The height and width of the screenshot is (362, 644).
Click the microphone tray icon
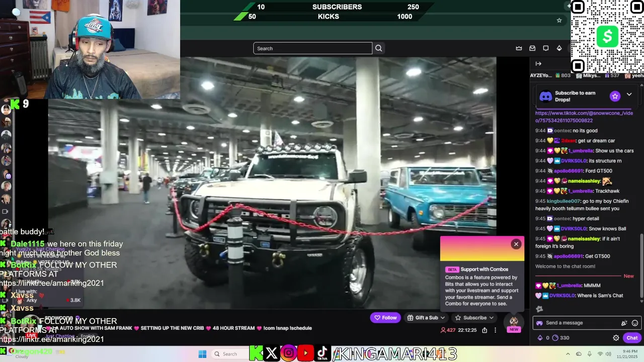pos(589,354)
